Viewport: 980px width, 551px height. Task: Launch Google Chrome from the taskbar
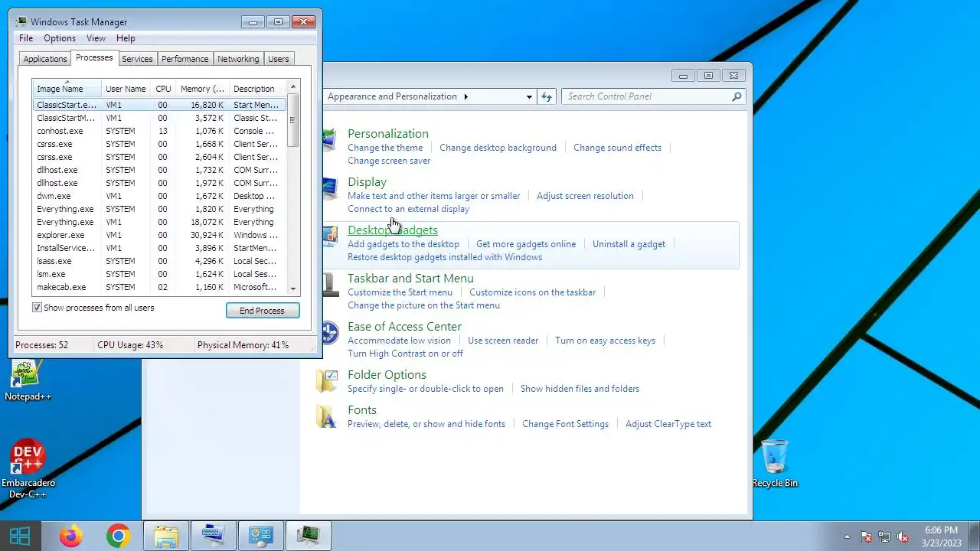(118, 536)
